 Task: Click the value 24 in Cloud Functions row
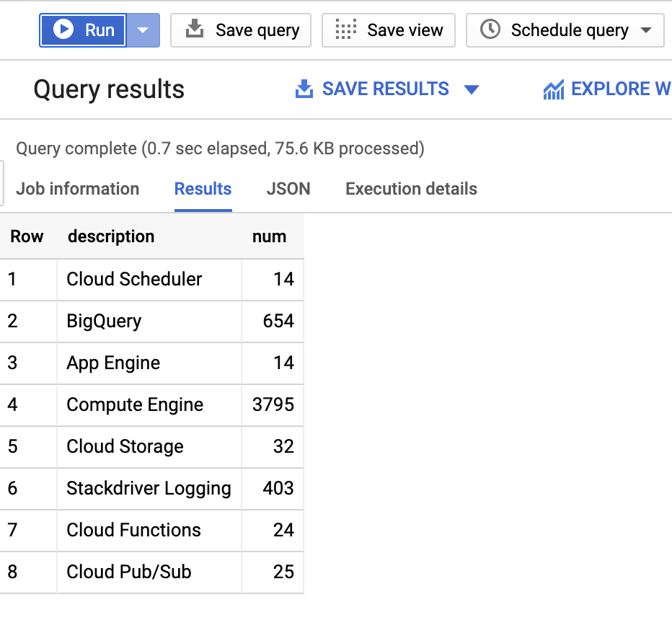tap(283, 530)
